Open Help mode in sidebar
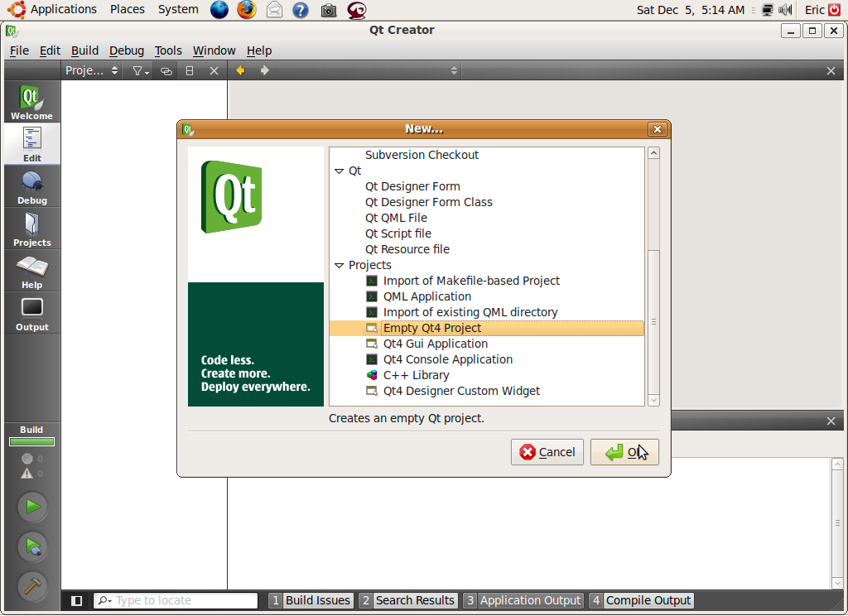 (32, 271)
